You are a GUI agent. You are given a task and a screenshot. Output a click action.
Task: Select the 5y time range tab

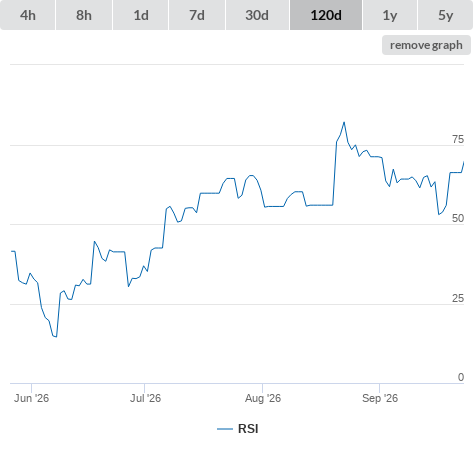tap(445, 15)
